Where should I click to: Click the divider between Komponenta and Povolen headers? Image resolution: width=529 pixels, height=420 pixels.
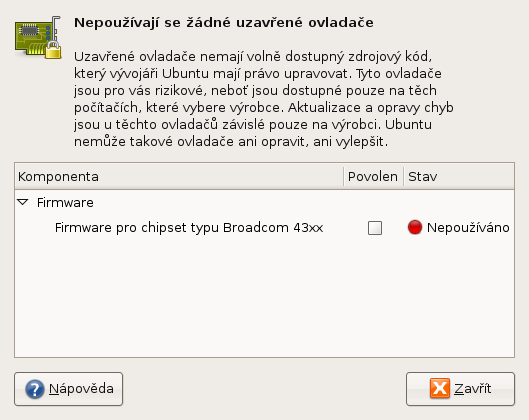pos(343,176)
